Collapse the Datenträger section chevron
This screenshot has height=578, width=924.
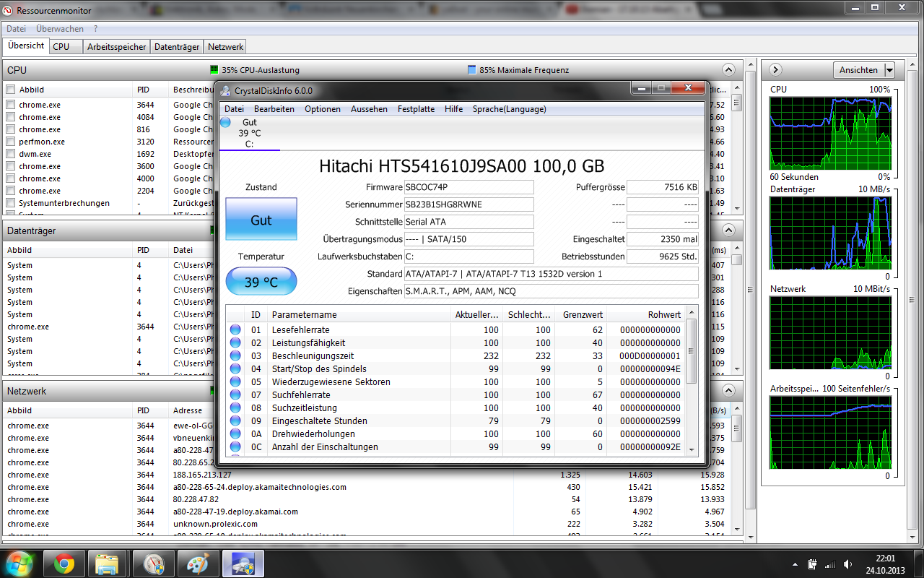tap(728, 230)
